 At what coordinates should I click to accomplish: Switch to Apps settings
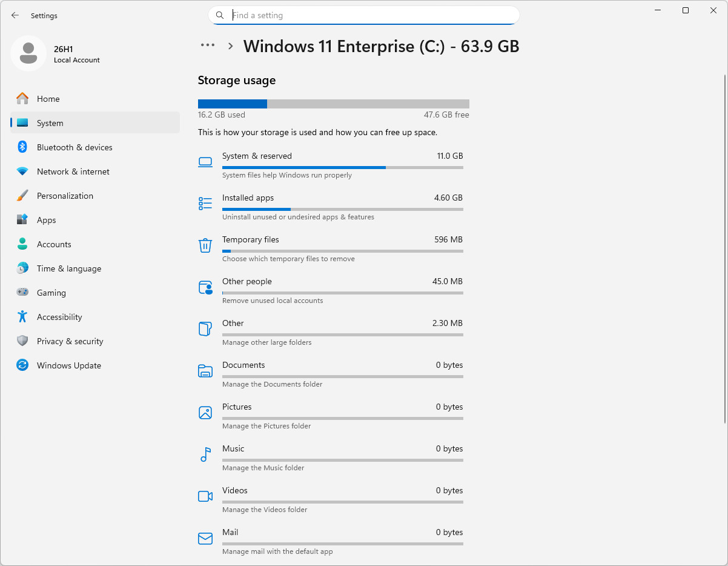point(95,220)
